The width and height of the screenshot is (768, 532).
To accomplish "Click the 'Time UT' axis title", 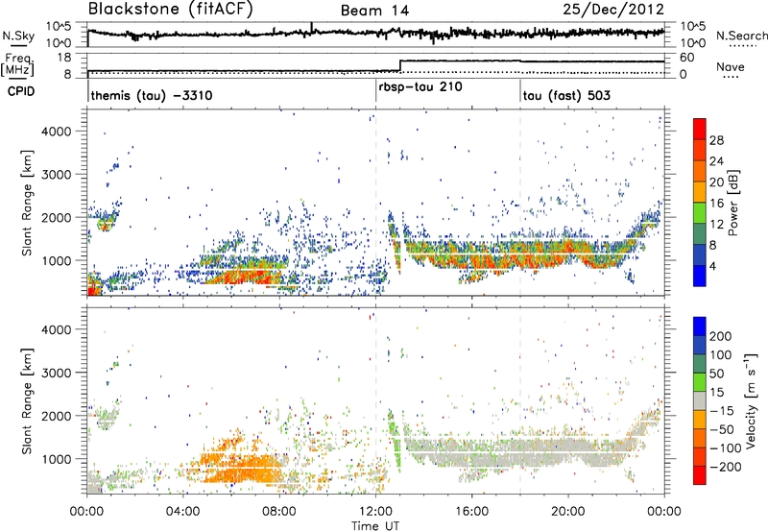I will [375, 526].
